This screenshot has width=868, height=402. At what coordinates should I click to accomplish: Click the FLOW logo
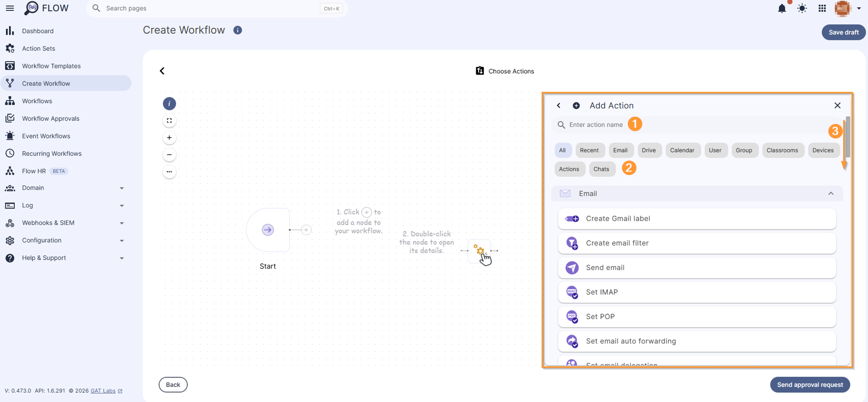coord(47,8)
